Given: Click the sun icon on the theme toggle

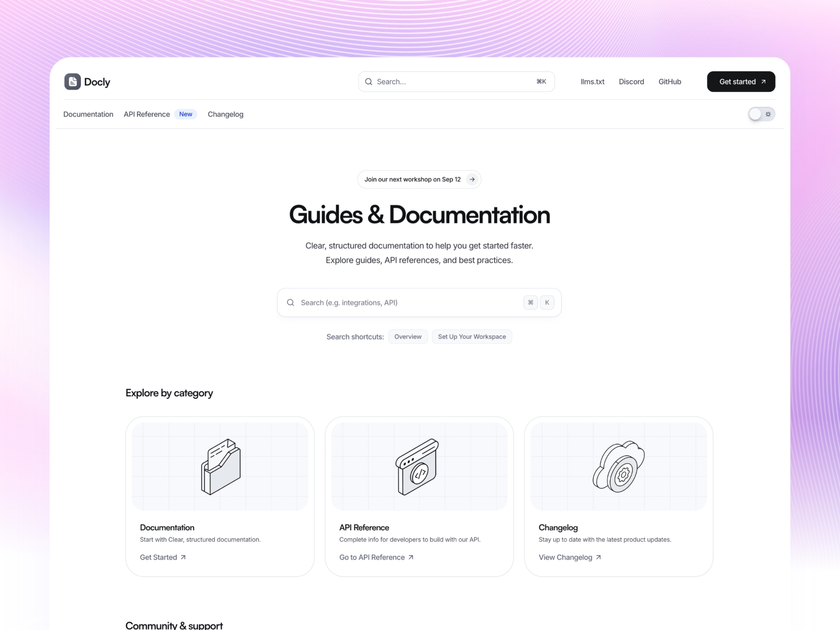Looking at the screenshot, I should 768,114.
